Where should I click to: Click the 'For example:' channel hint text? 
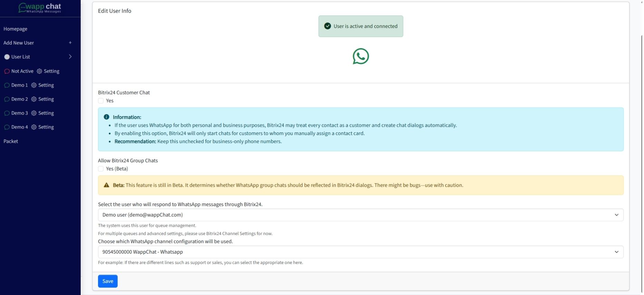(201, 263)
